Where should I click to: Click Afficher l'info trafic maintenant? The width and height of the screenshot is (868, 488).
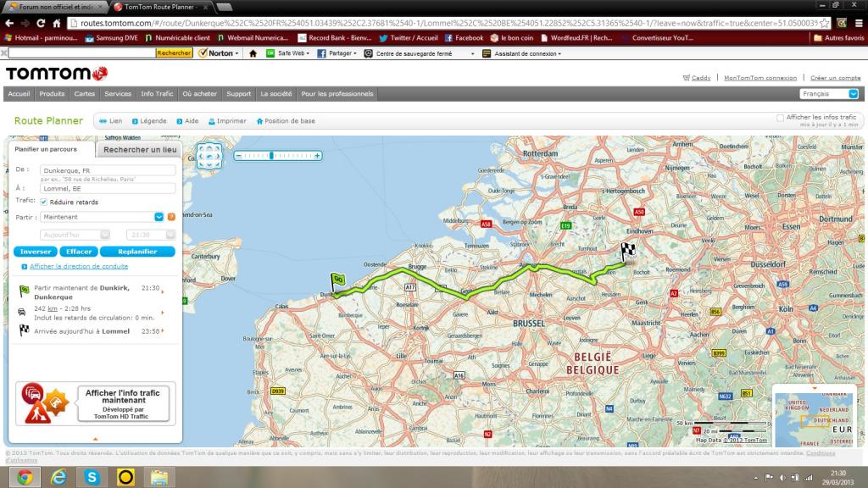(x=123, y=403)
